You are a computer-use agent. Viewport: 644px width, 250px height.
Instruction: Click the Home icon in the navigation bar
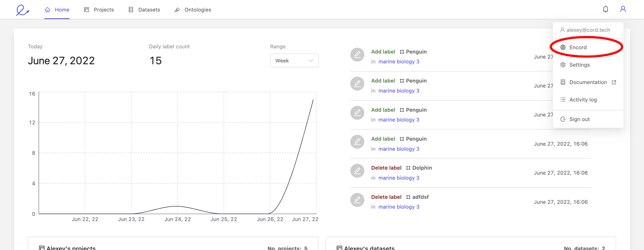click(47, 10)
